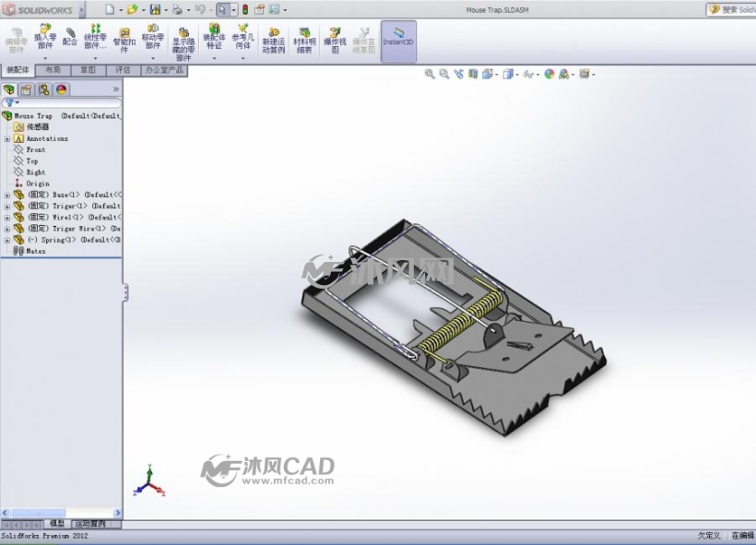Enable the Section View tool
The width and height of the screenshot is (756, 545).
click(473, 74)
